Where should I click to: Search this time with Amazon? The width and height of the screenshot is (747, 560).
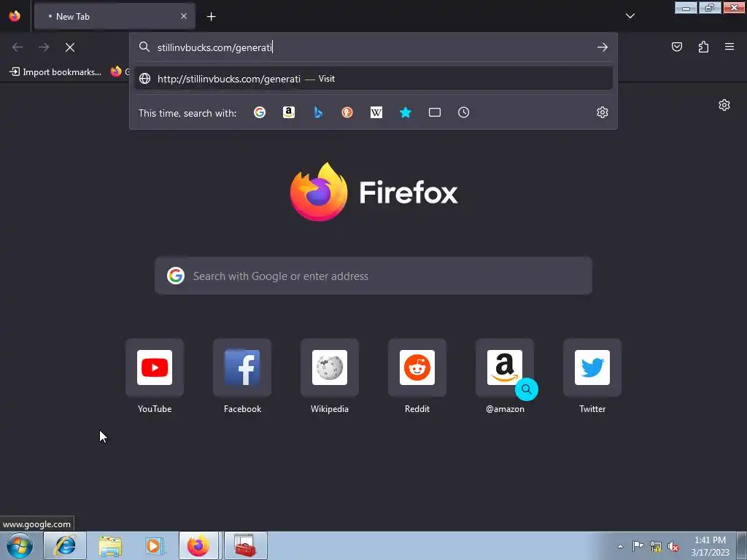(289, 112)
